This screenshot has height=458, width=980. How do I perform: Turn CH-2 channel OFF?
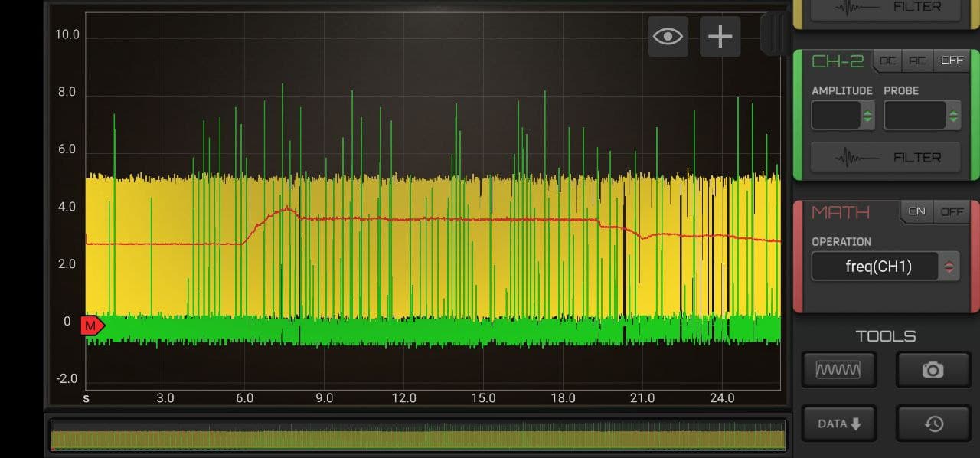[x=952, y=61]
